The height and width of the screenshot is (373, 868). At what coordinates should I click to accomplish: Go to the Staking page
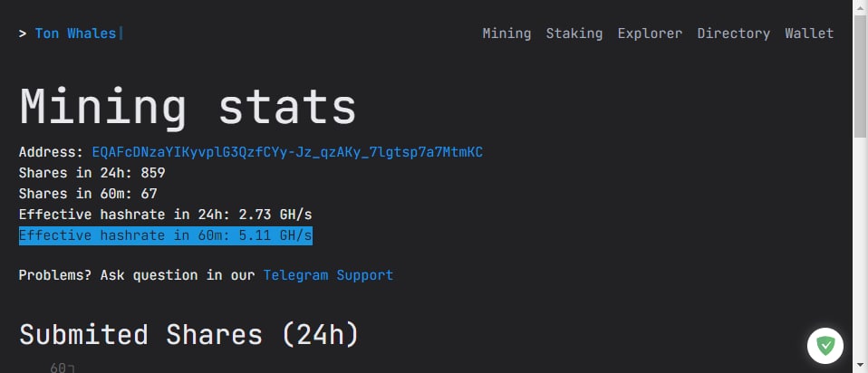click(574, 33)
